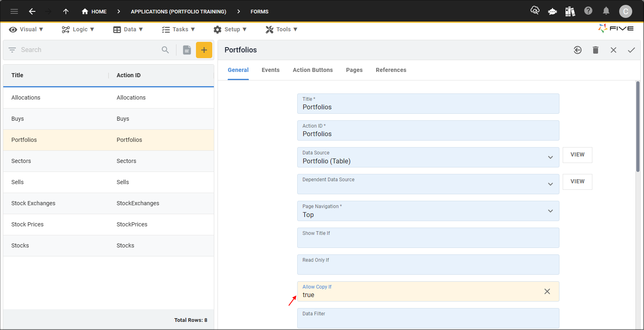Click the magnifier search icon

[x=165, y=50]
